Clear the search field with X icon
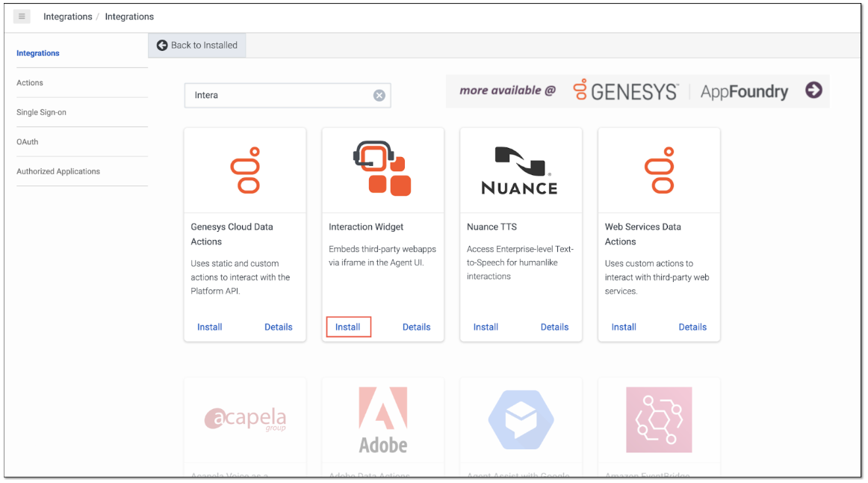The image size is (868, 483). pos(379,95)
